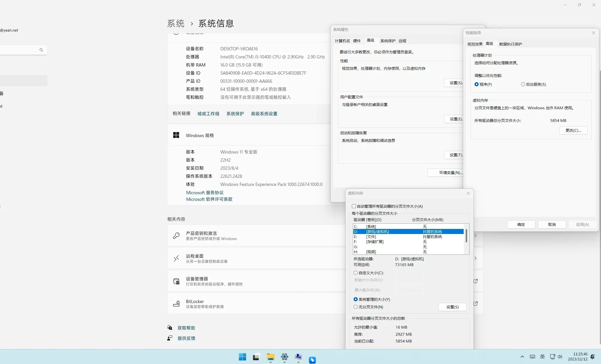The height and width of the screenshot is (364, 601).
Task: Click 设置(S) button in 虚拟内存 dialog
Action: pos(453,307)
